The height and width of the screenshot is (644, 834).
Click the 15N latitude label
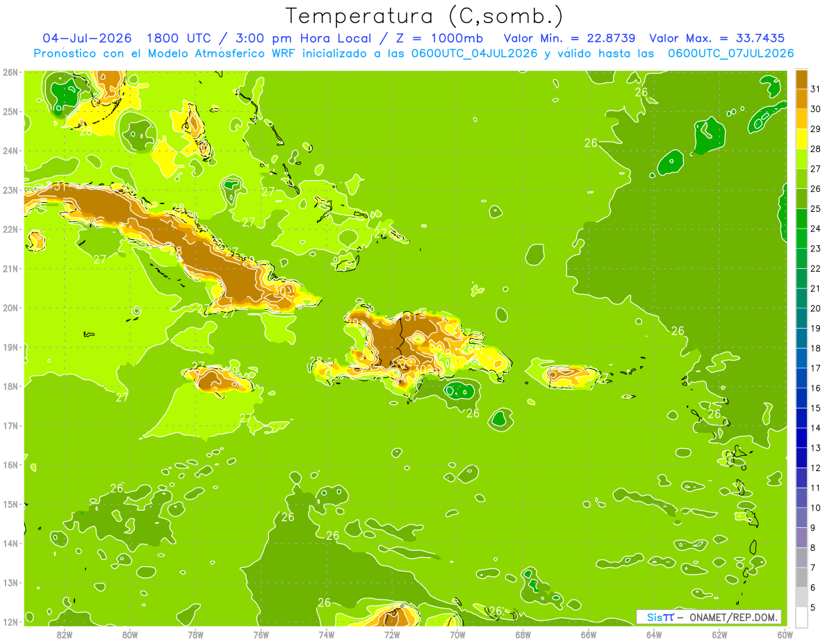[10, 504]
